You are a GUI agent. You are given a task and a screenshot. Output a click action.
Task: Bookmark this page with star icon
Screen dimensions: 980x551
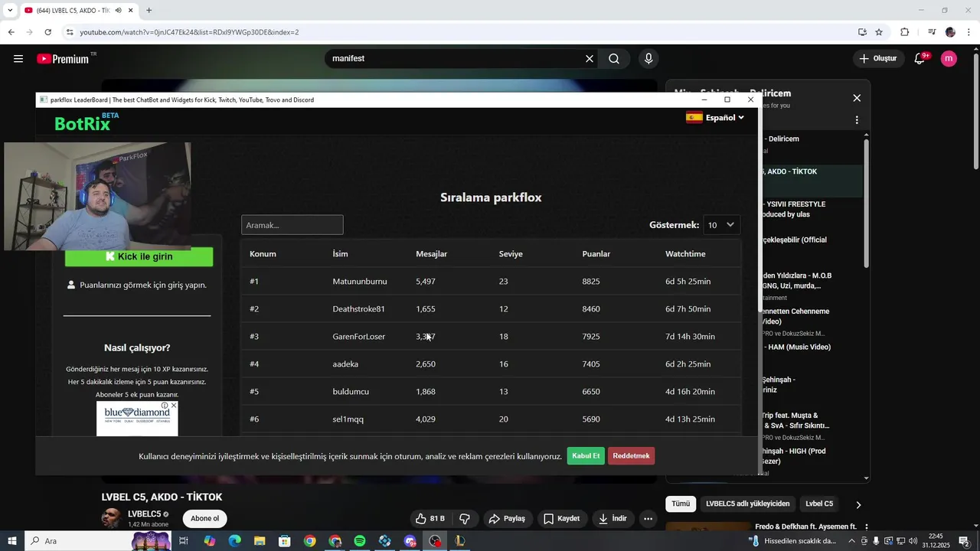(x=879, y=32)
